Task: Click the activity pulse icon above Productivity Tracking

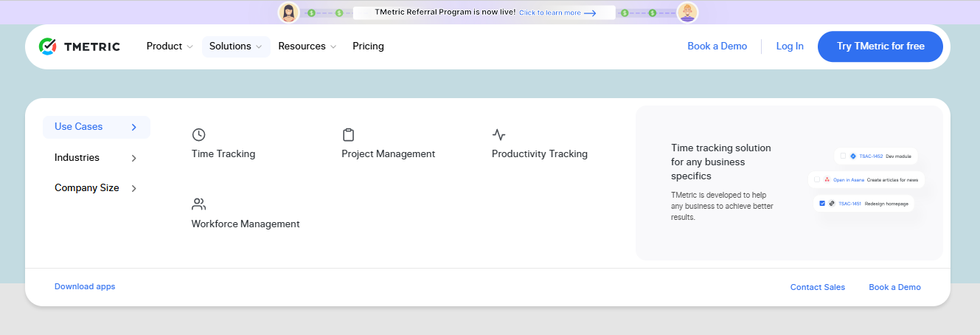Action: tap(499, 134)
